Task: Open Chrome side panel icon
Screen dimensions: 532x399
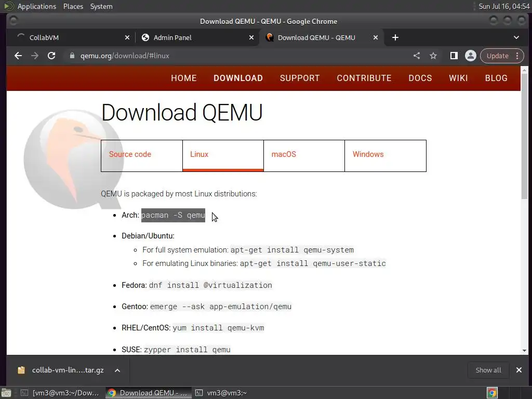Action: [454, 56]
